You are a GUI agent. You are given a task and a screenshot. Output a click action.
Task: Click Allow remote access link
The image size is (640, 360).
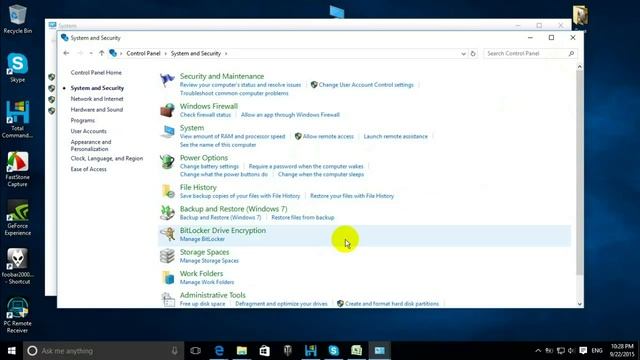[x=328, y=136]
